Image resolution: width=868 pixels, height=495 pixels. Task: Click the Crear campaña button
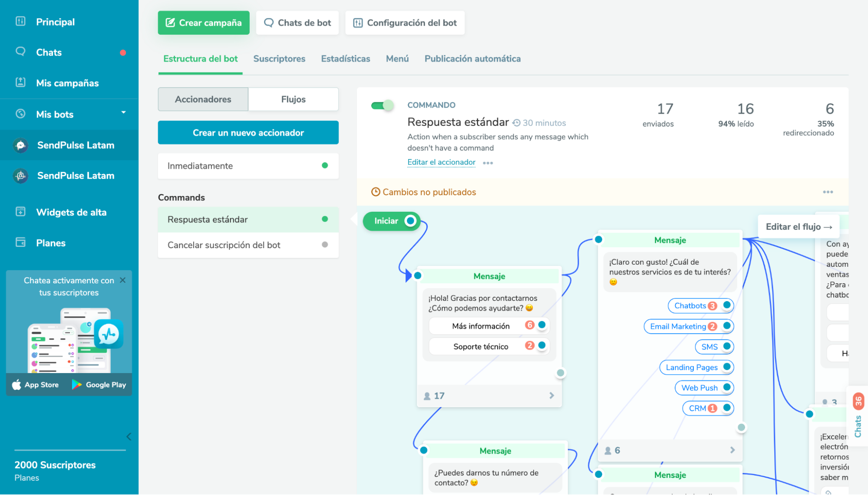pos(204,23)
